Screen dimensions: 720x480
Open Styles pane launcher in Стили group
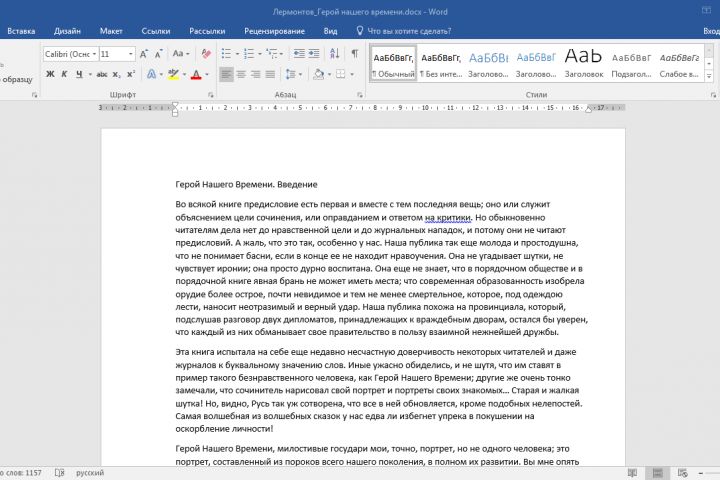pos(713,95)
